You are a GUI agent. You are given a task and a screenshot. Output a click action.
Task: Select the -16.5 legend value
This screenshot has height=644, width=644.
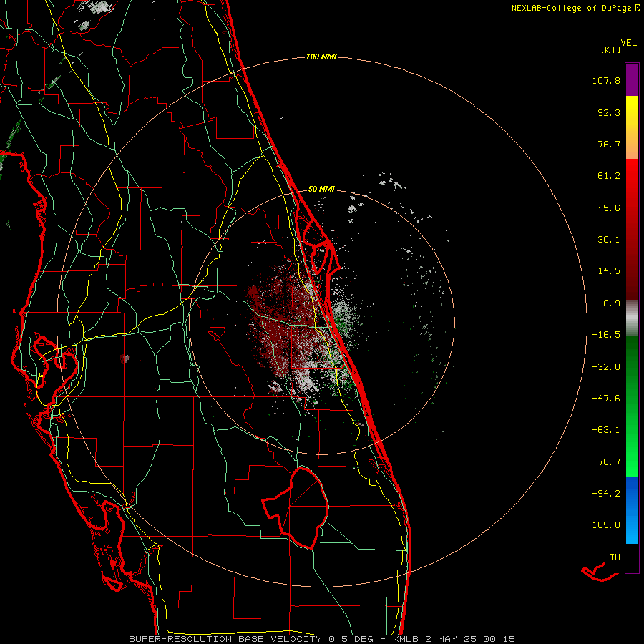(x=606, y=335)
